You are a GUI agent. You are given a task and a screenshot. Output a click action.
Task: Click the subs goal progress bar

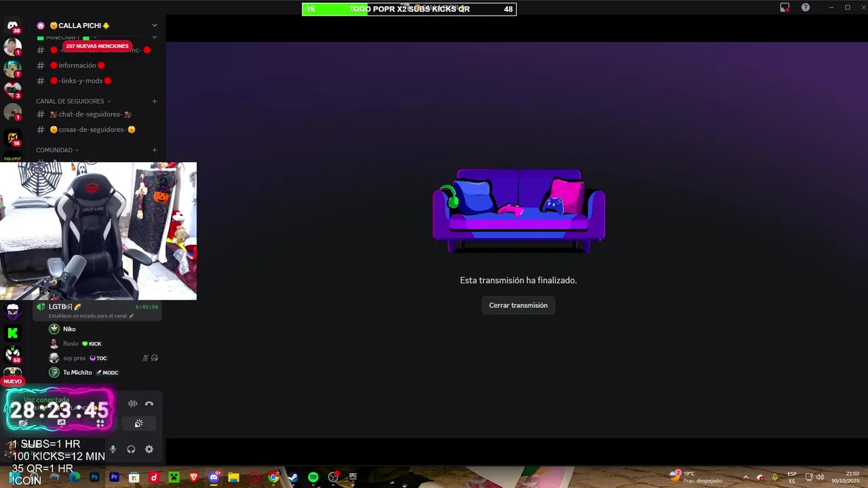coord(409,9)
